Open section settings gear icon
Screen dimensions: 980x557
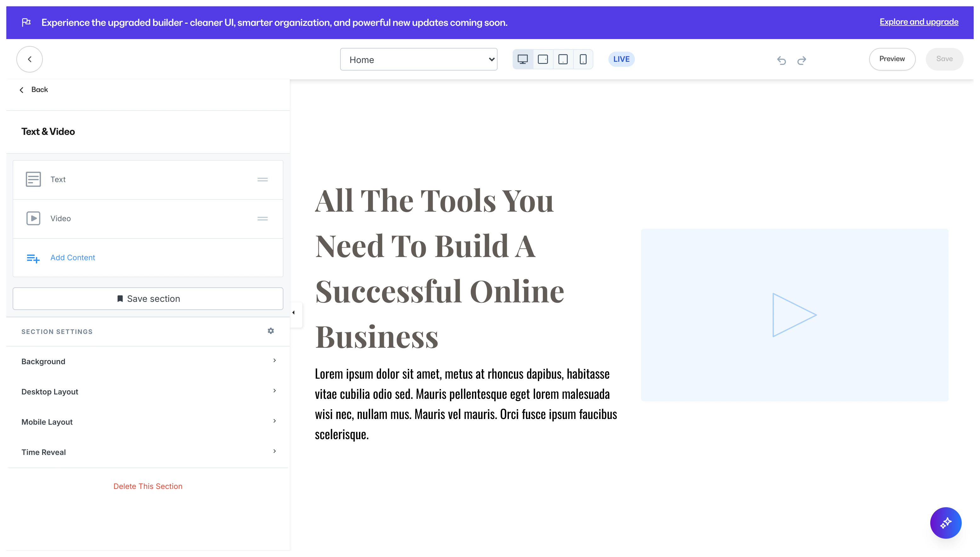click(271, 331)
